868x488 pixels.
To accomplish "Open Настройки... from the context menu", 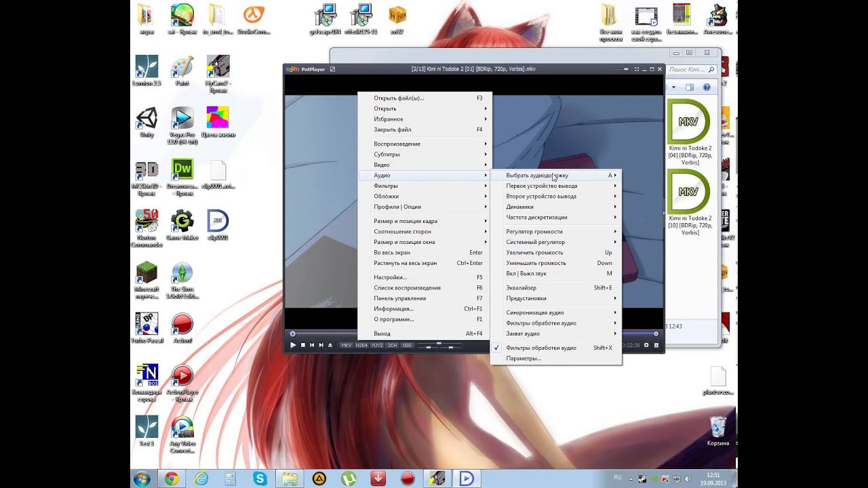I will pyautogui.click(x=425, y=277).
